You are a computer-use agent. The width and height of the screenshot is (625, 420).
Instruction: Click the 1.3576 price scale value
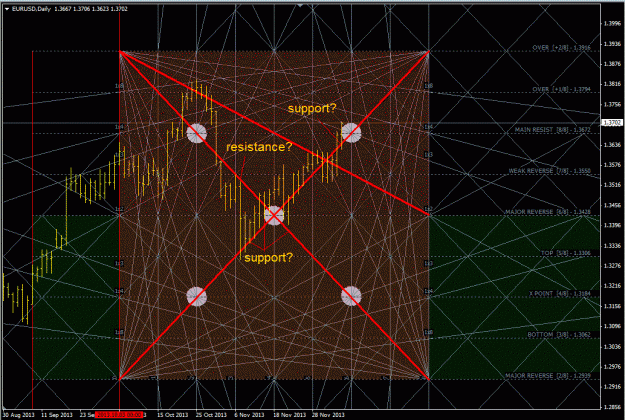612,165
